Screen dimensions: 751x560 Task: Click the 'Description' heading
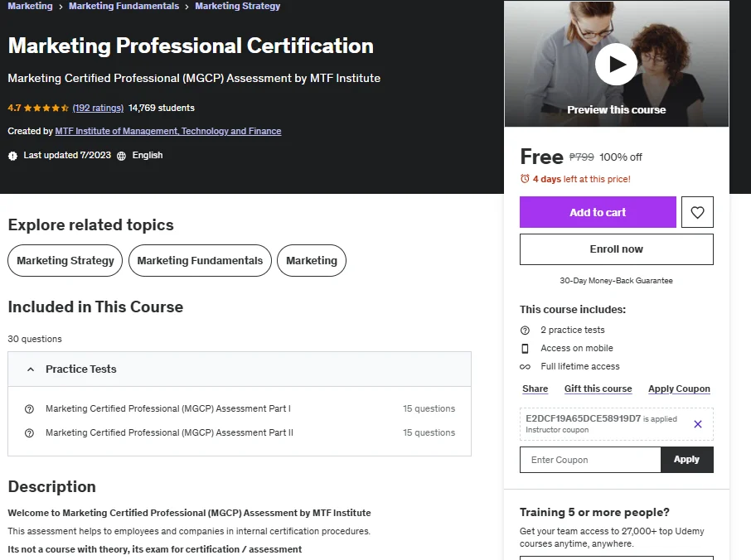(x=51, y=487)
